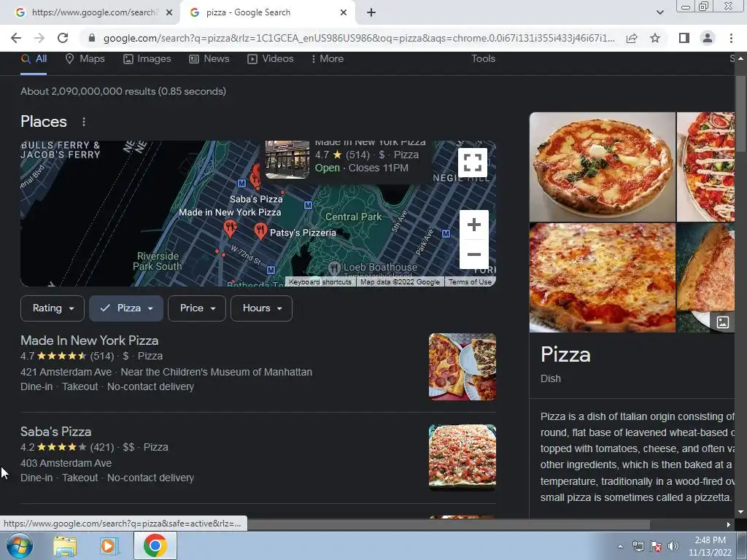The width and height of the screenshot is (747, 560).
Task: Expand the map to fullscreen
Action: pos(473,163)
